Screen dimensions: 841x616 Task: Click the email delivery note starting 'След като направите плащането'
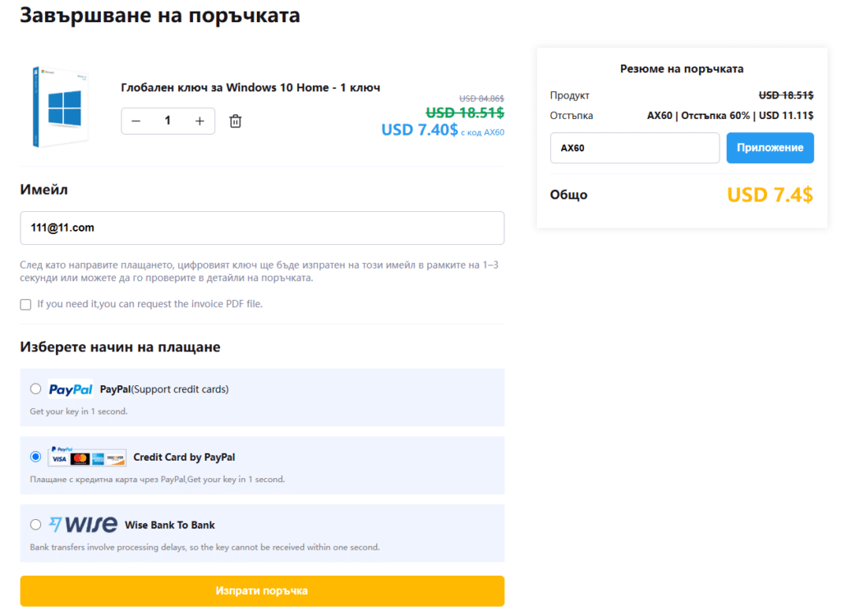260,272
